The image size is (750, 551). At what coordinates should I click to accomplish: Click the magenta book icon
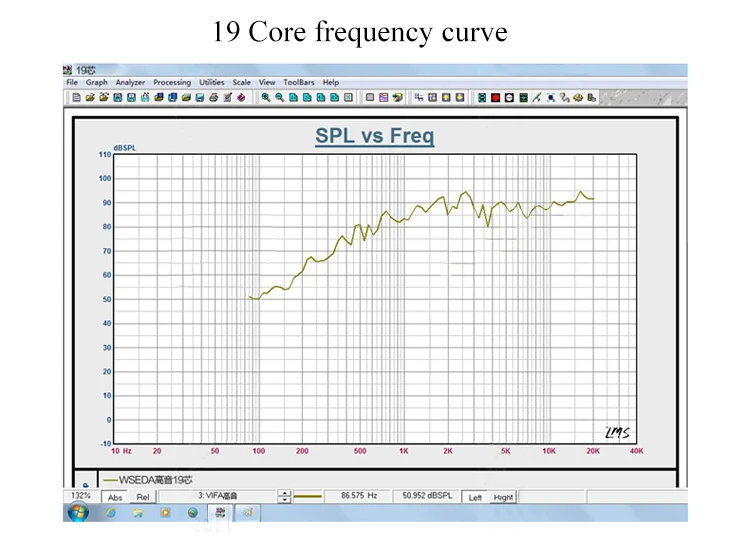coord(241,98)
